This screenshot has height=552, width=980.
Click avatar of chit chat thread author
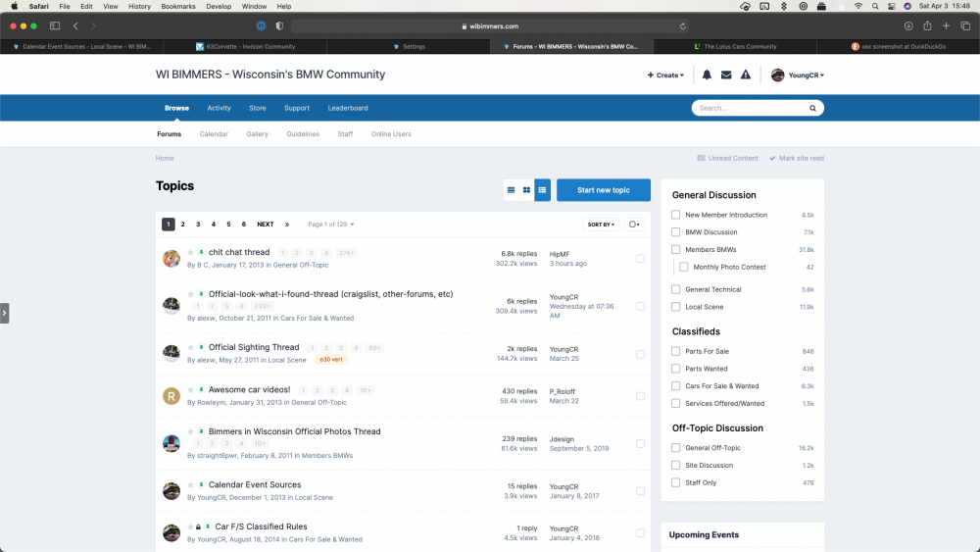tap(171, 258)
